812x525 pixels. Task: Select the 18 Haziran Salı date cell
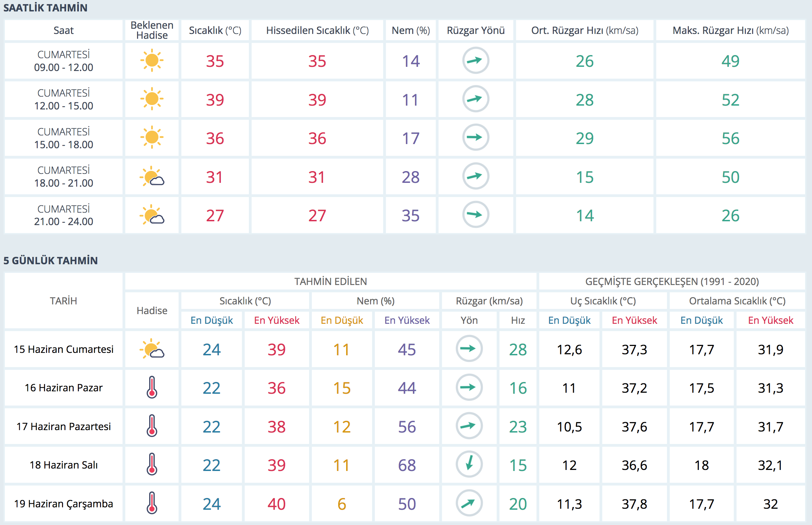(x=64, y=465)
